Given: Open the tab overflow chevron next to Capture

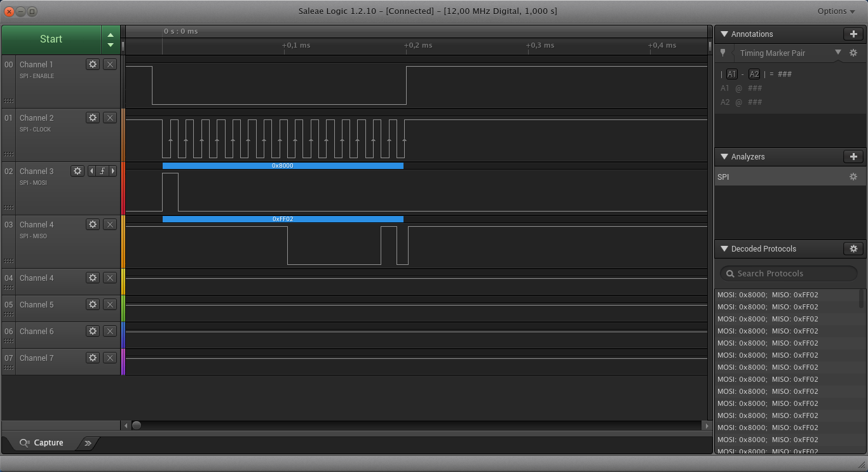Looking at the screenshot, I should click(x=88, y=443).
